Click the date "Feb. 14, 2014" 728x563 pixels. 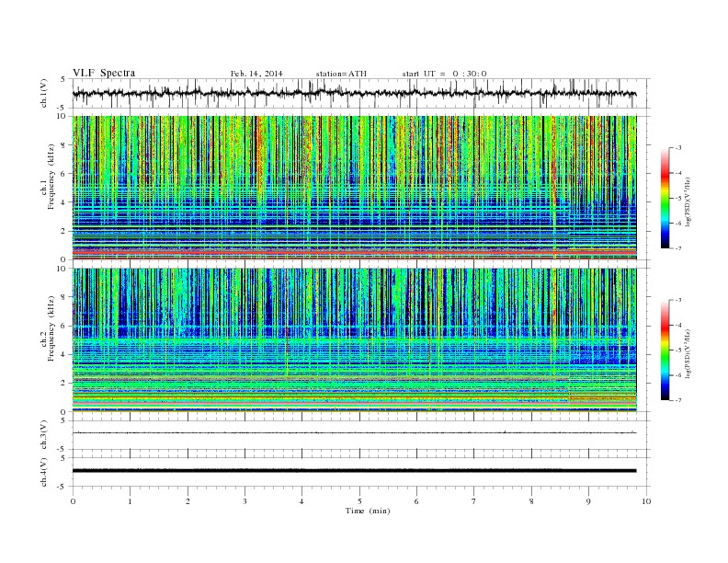(x=256, y=74)
